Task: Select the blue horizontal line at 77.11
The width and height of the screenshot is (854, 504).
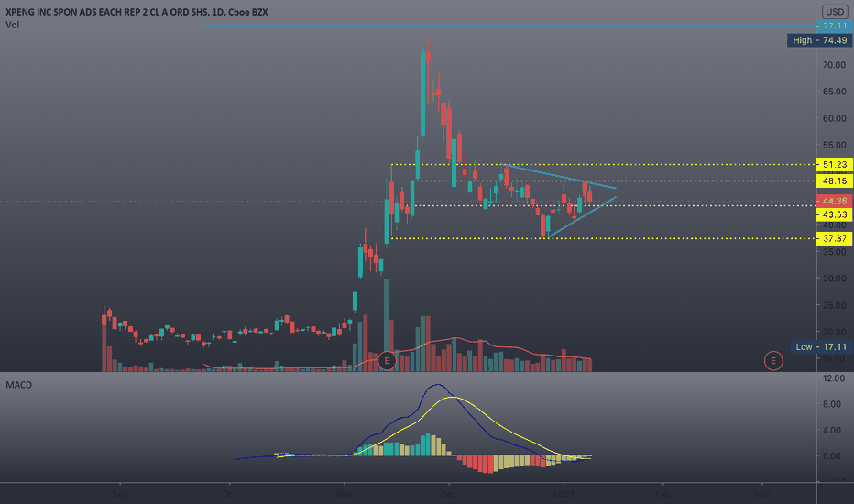Action: pos(510,27)
